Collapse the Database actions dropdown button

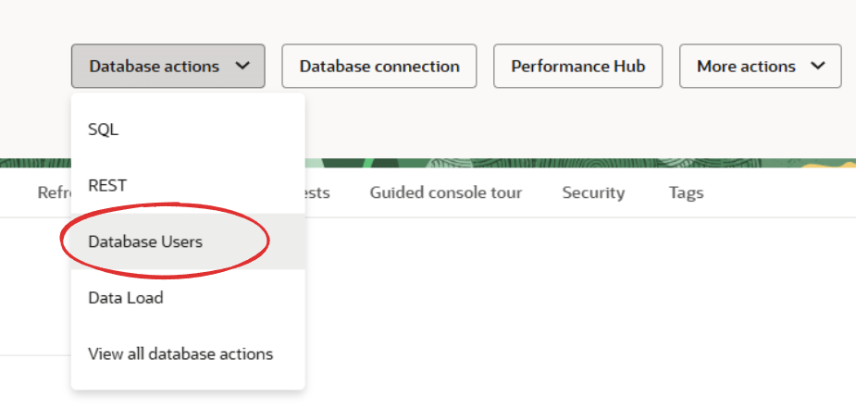(x=167, y=66)
